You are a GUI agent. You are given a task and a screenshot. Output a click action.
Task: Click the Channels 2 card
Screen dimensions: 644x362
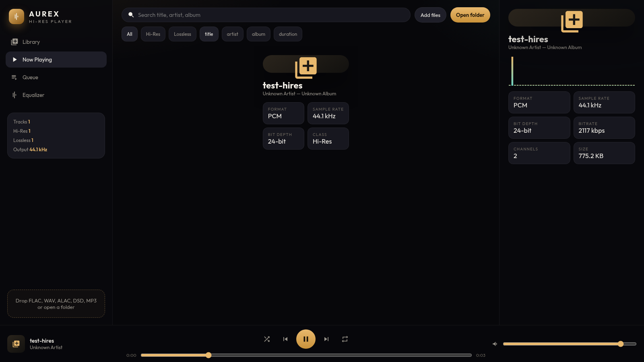click(539, 153)
